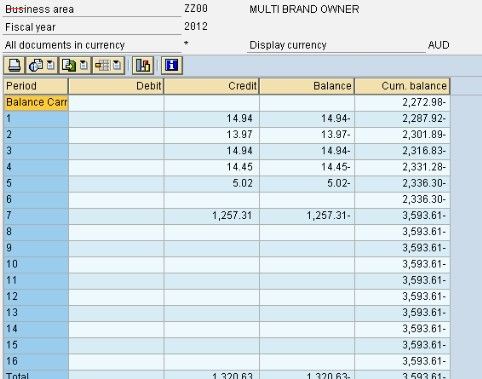Click the Select Layout grid icon

(102, 65)
